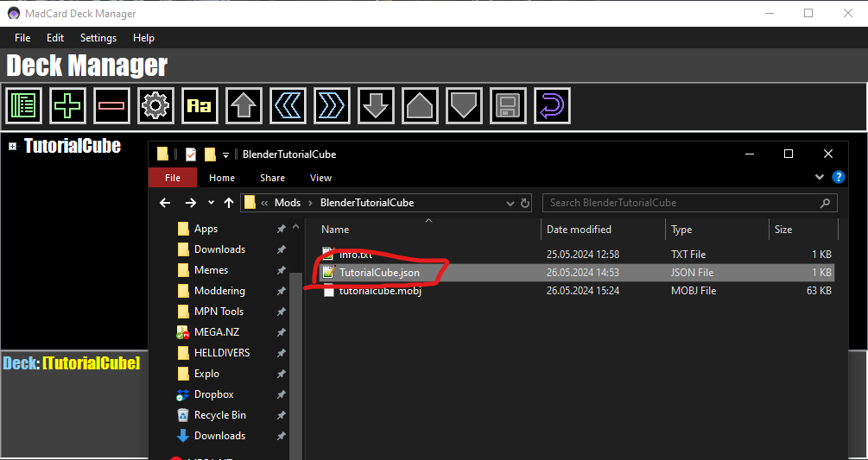This screenshot has width=868, height=460.
Task: Go forward in Explorer navigation
Action: 190,203
